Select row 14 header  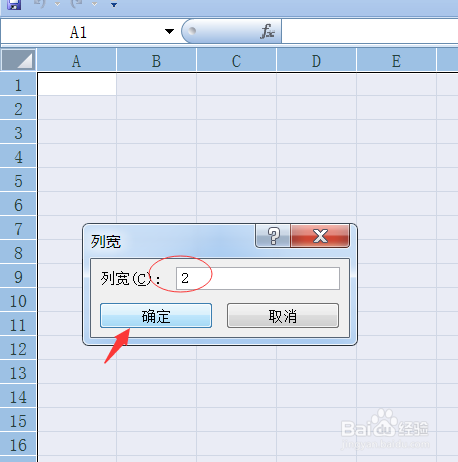tap(18, 397)
